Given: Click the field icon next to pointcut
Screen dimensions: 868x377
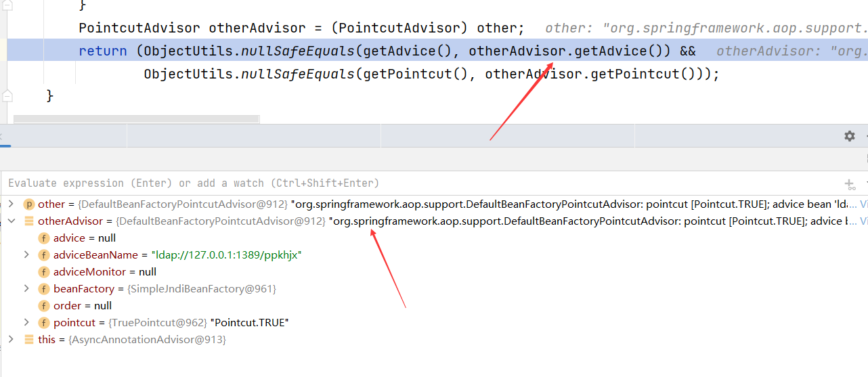Looking at the screenshot, I should tap(44, 322).
